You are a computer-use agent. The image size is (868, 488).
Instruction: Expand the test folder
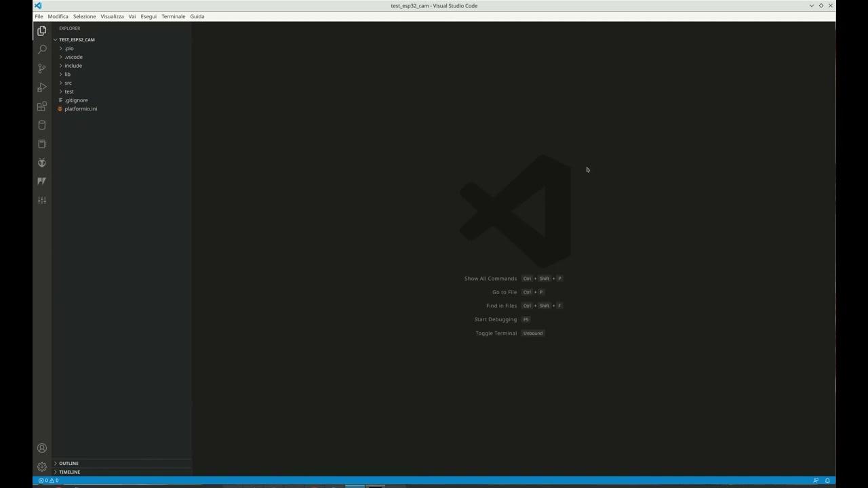(x=122, y=91)
